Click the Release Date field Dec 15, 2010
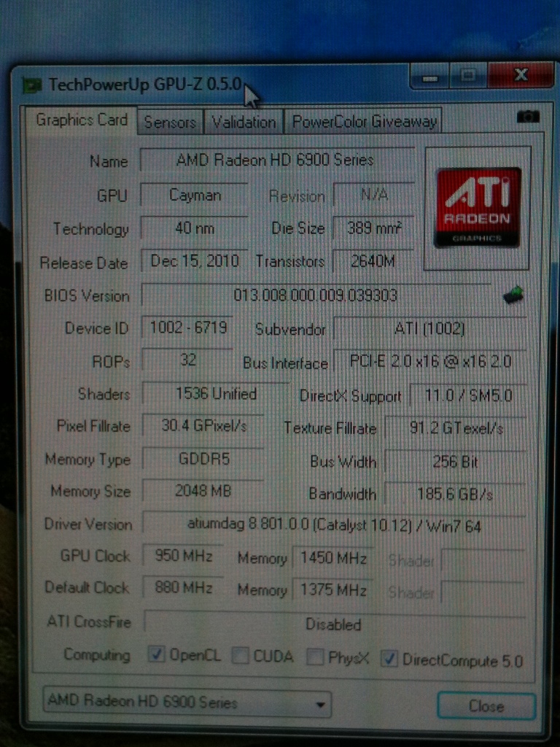The image size is (560, 747). [x=194, y=261]
